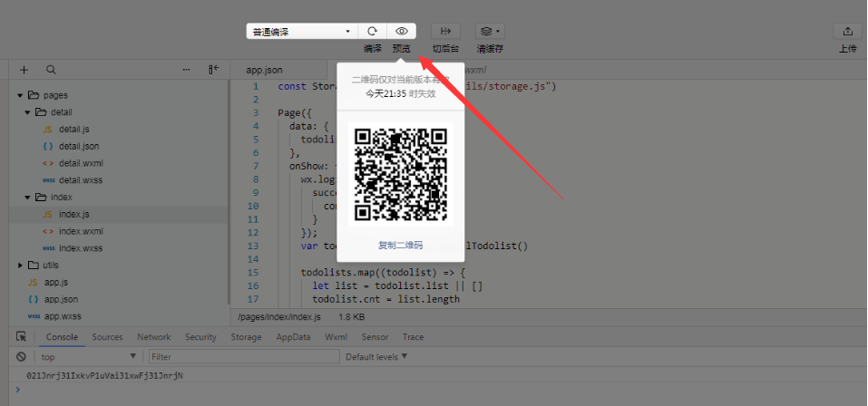The height and width of the screenshot is (406, 868).
Task: Collapse the file tree panel icon
Action: (x=214, y=70)
